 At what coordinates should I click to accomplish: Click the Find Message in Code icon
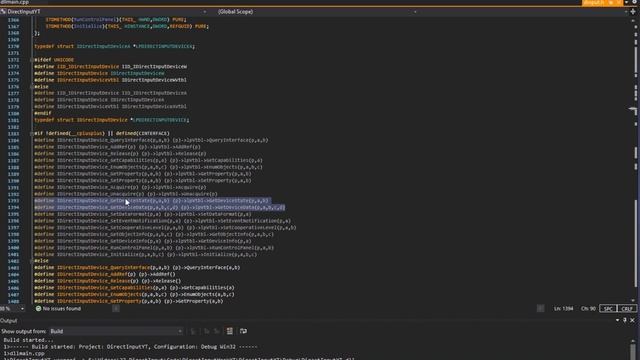(193, 331)
